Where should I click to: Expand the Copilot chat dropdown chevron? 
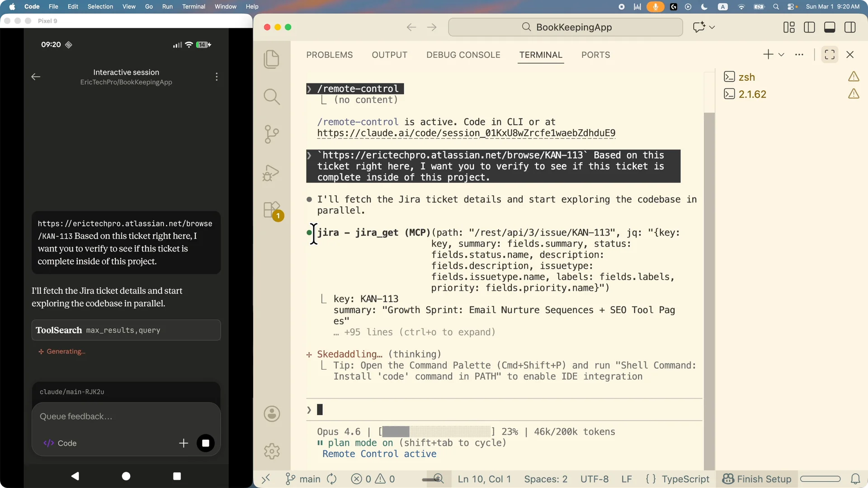(x=712, y=28)
